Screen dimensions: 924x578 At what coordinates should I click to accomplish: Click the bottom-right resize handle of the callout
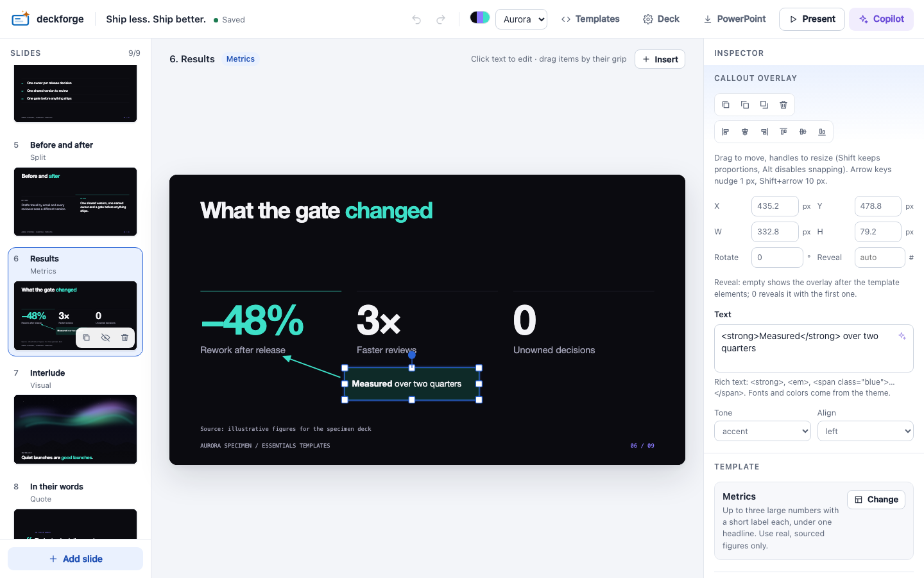pos(479,399)
